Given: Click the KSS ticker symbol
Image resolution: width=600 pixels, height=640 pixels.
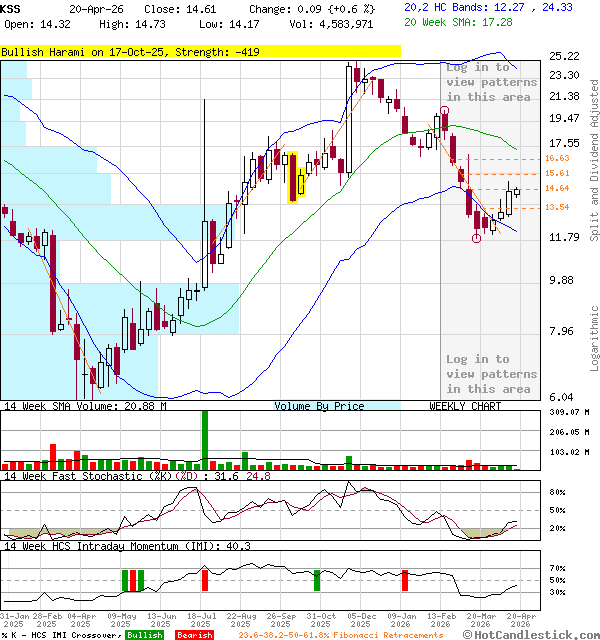Looking at the screenshot, I should (11, 8).
